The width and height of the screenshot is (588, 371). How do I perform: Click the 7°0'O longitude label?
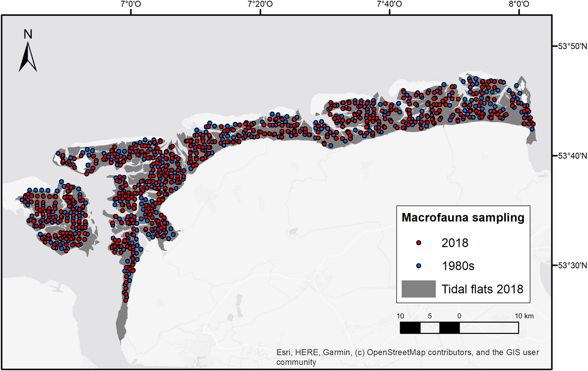point(131,4)
